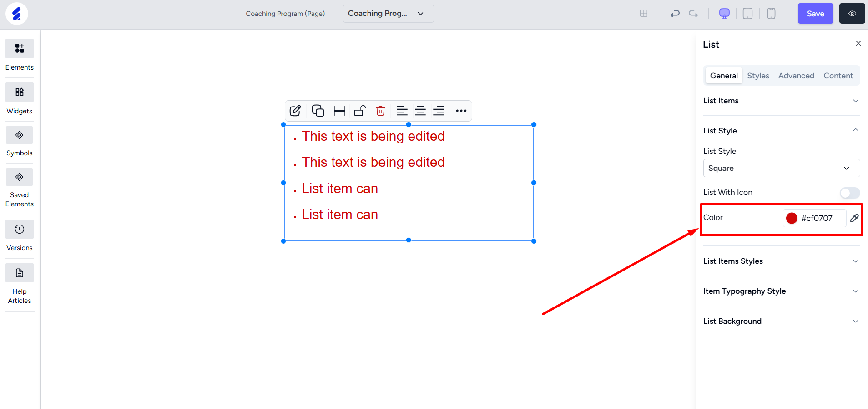The height and width of the screenshot is (409, 868).
Task: Align list text center
Action: [x=420, y=111]
